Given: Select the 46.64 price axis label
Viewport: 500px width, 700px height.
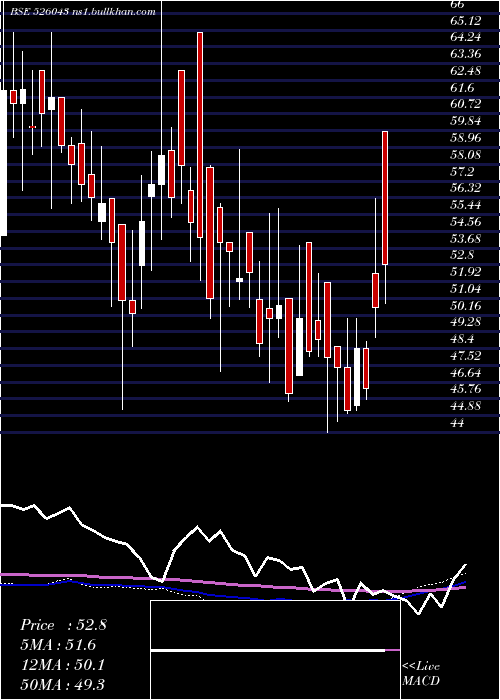Looking at the screenshot, I should 466,372.
